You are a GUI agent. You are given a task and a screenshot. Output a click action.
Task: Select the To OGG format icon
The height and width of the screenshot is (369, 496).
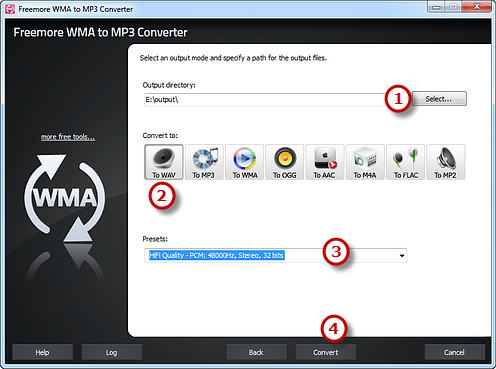click(285, 162)
